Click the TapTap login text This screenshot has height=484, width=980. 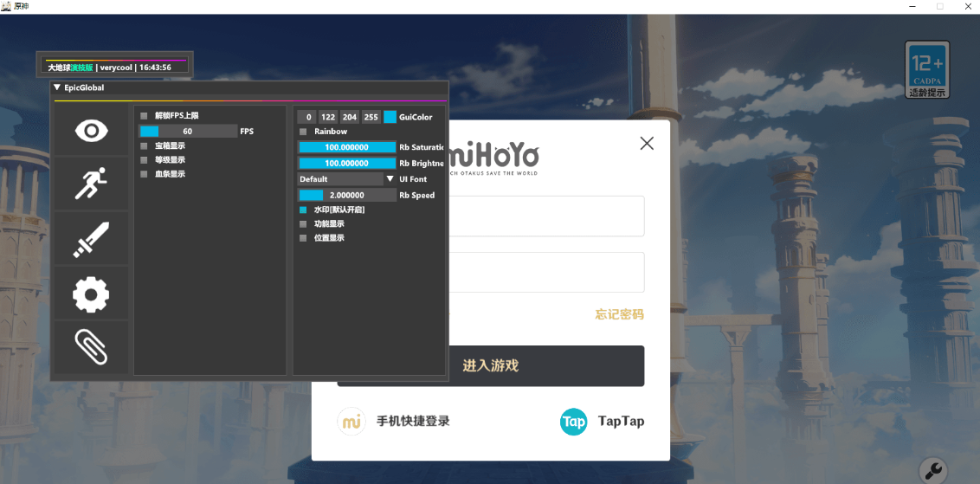point(622,422)
